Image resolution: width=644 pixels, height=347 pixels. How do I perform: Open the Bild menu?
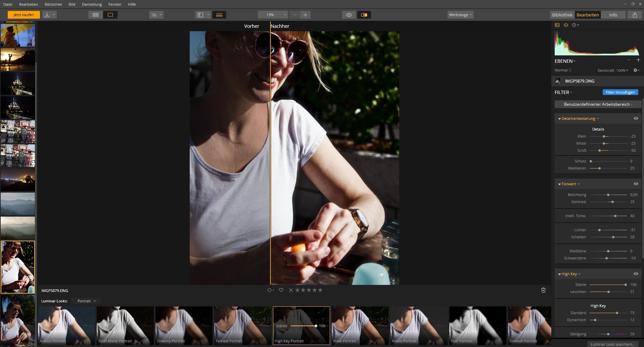coord(72,4)
